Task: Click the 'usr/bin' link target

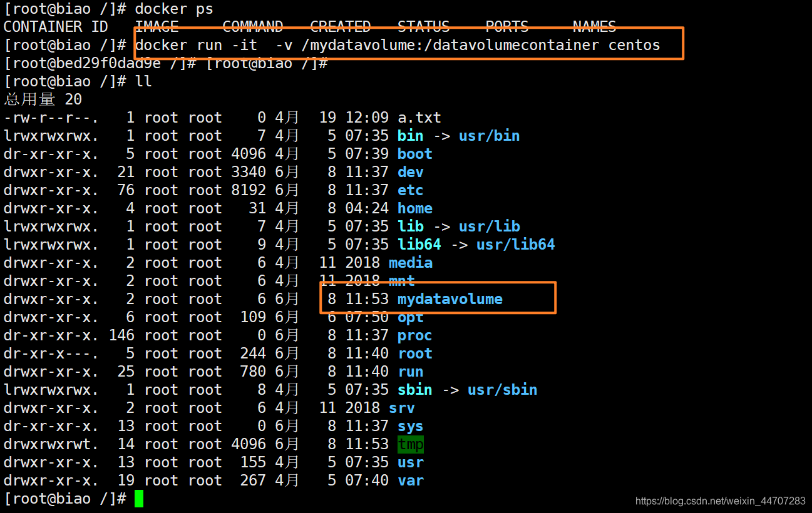Action: (490, 136)
